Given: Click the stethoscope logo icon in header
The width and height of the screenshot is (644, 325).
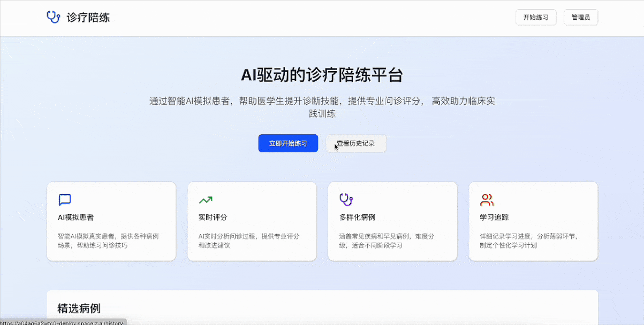Looking at the screenshot, I should click(x=53, y=17).
